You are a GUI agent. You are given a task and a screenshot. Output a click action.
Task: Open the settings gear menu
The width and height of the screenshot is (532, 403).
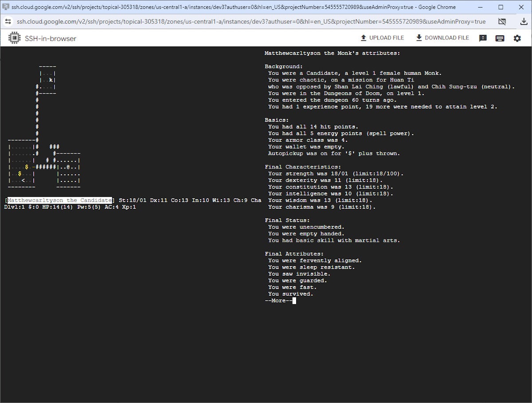point(517,39)
